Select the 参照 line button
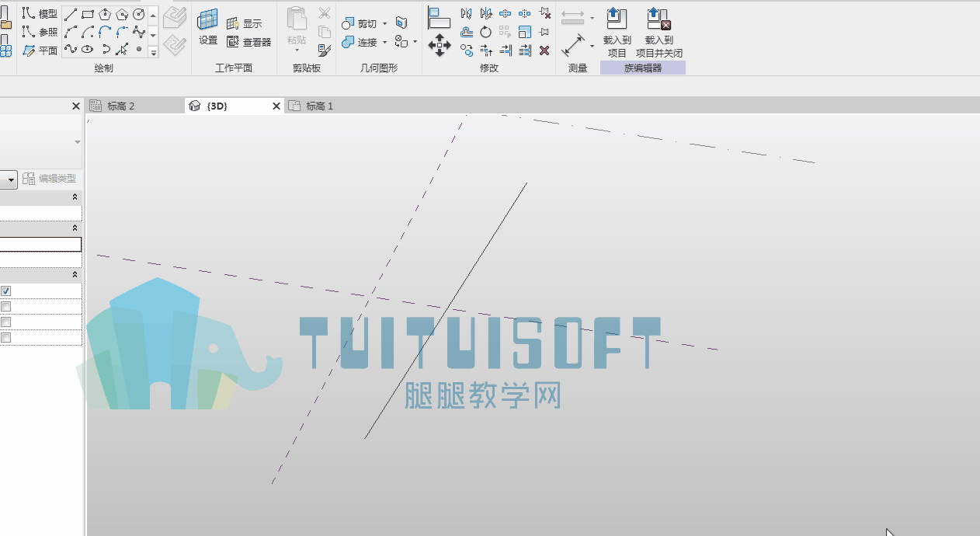Screen dimensions: 980x536 40,32
